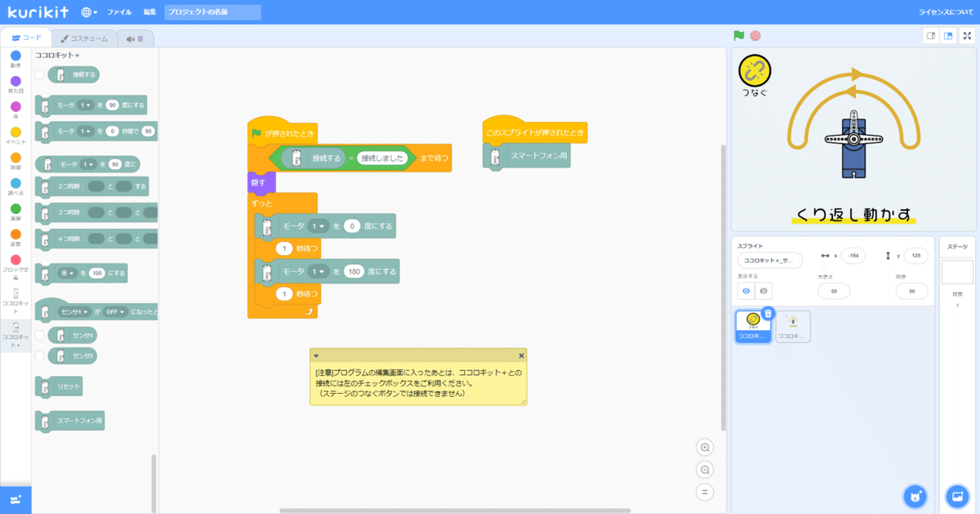Screen dimensions: 980x514
Task: Open the choose sprite button
Action: [916, 496]
